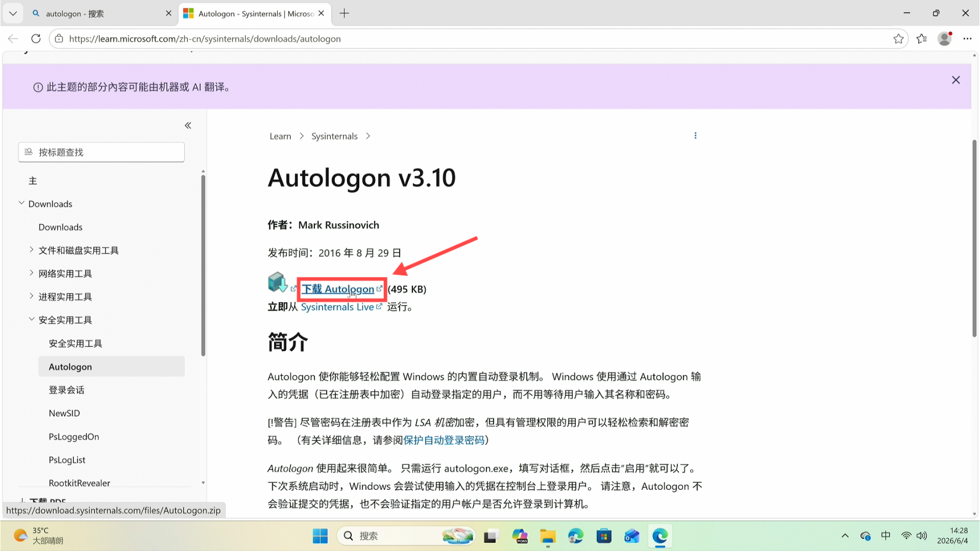This screenshot has width=980, height=551.
Task: Open PsLoggedOn in the sidebar
Action: pos(73,436)
